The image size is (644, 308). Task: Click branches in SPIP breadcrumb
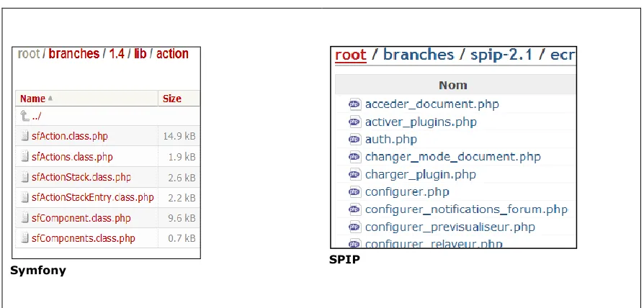(x=419, y=55)
